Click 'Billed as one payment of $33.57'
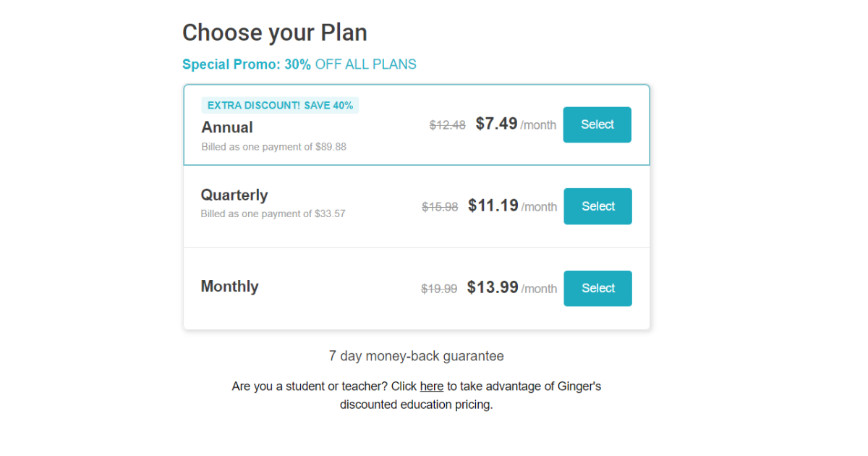 [x=273, y=214]
